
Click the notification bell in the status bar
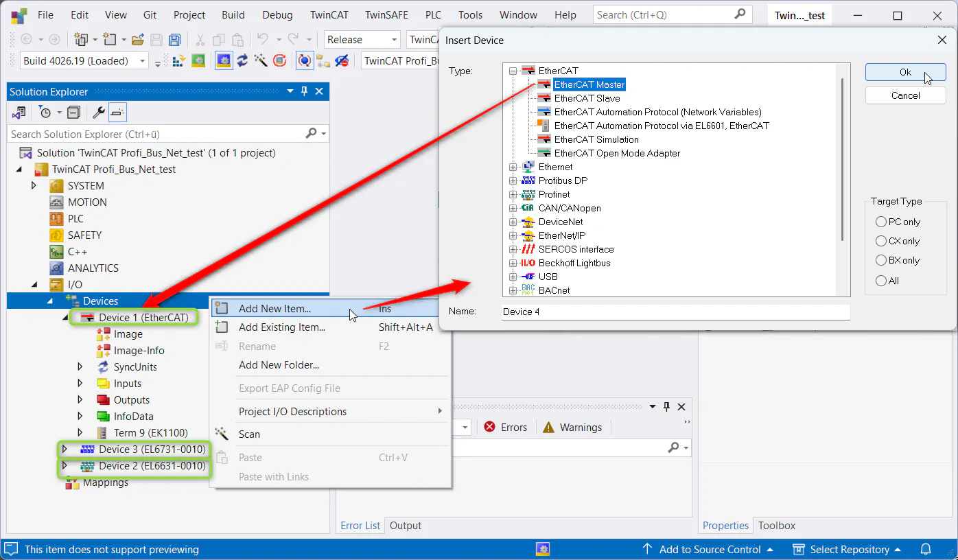[925, 549]
